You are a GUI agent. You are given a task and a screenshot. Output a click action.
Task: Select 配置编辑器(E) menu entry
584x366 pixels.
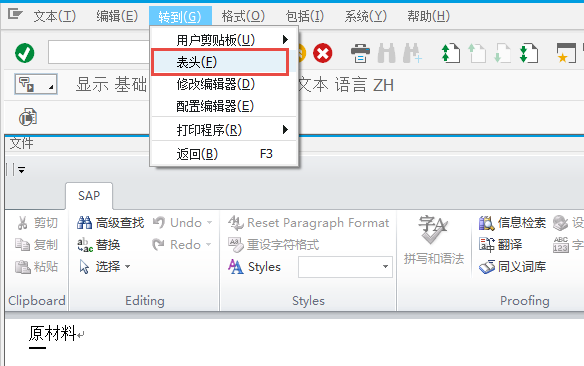[223, 106]
